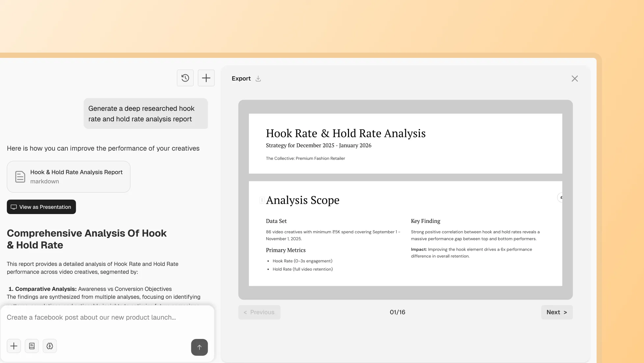Viewport: 644px width, 363px height.
Task: Send message with the up-arrow button
Action: pos(199,347)
